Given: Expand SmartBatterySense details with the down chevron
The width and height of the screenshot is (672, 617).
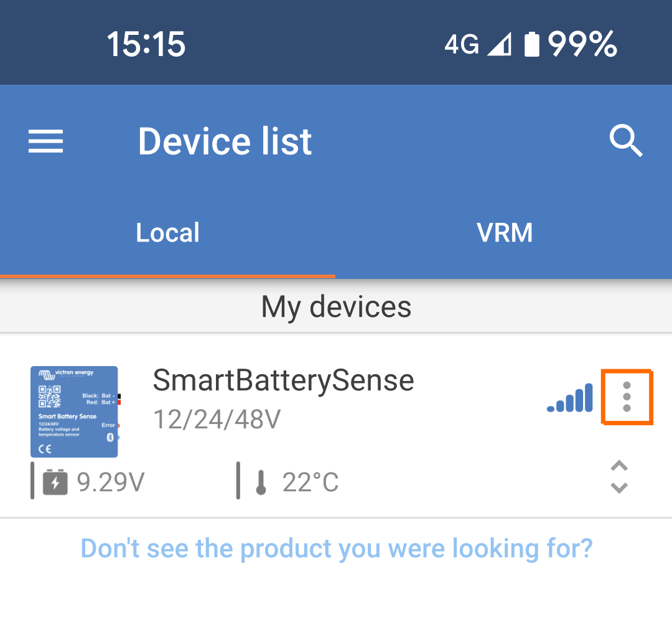Looking at the screenshot, I should (x=618, y=487).
